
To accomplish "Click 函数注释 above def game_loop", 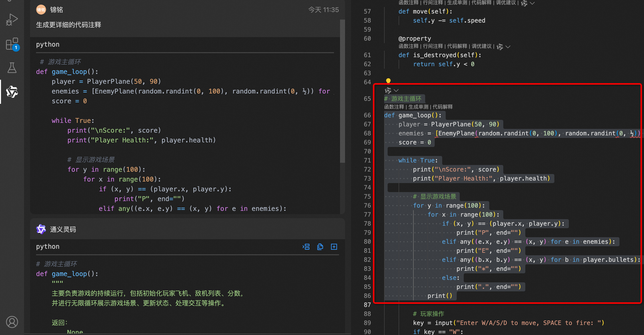I will [x=394, y=107].
